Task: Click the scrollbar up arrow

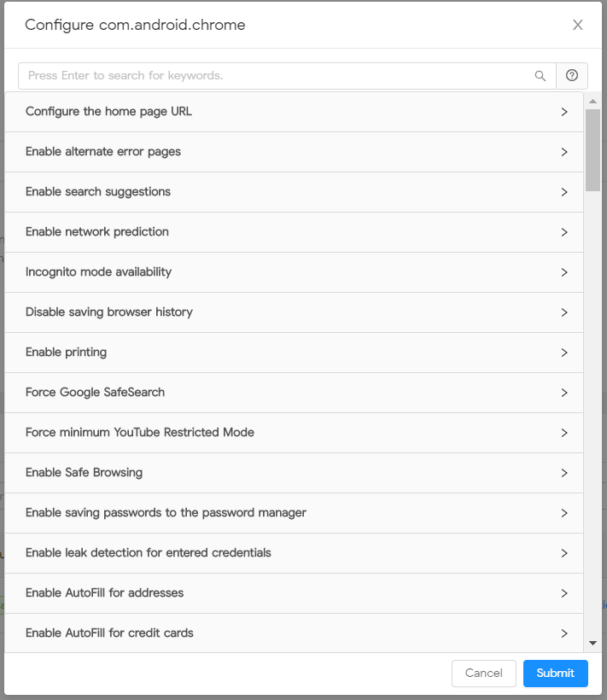Action: [592, 102]
